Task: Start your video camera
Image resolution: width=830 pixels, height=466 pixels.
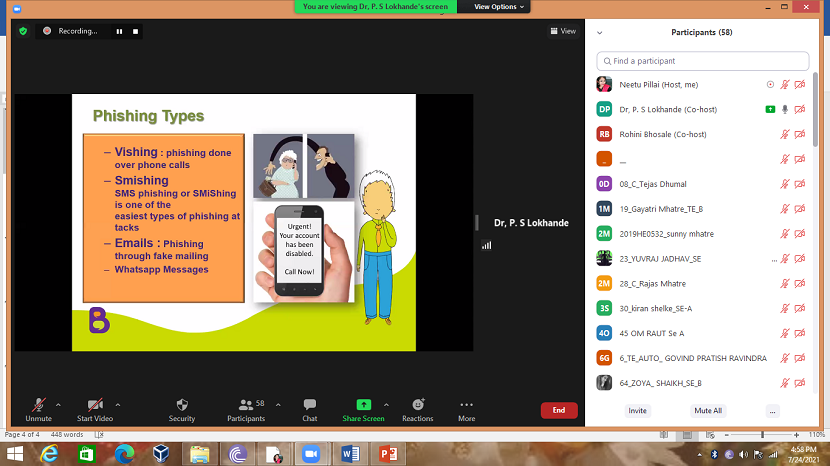Action: click(95, 410)
